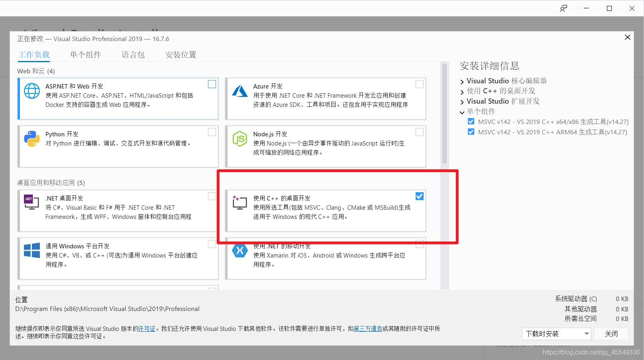Click the ASP.NET and Web globe icon

32,91
